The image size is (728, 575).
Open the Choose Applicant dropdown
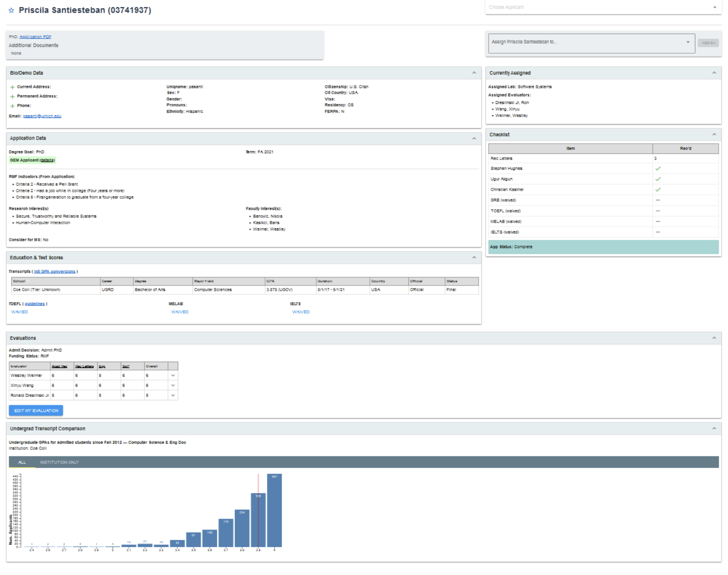point(603,8)
